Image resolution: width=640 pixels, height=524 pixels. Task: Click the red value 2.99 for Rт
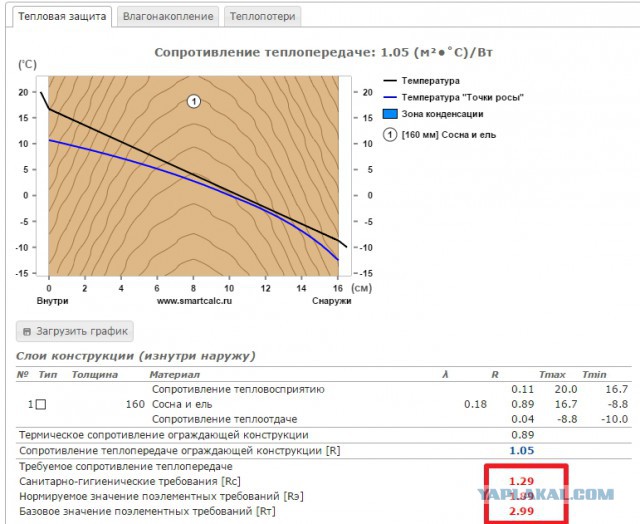tap(522, 511)
